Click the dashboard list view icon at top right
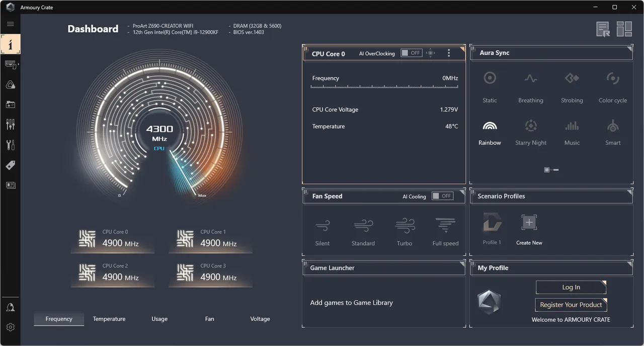The image size is (644, 346). pyautogui.click(x=603, y=29)
